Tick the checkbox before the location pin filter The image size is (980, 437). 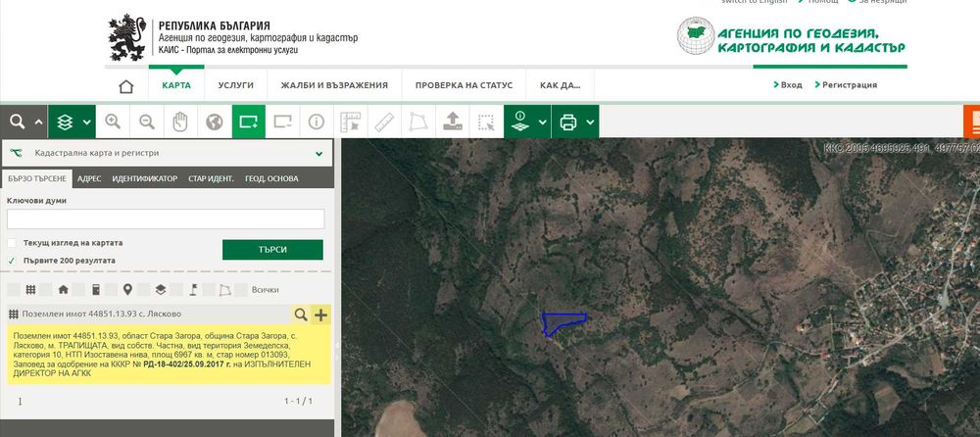click(112, 290)
